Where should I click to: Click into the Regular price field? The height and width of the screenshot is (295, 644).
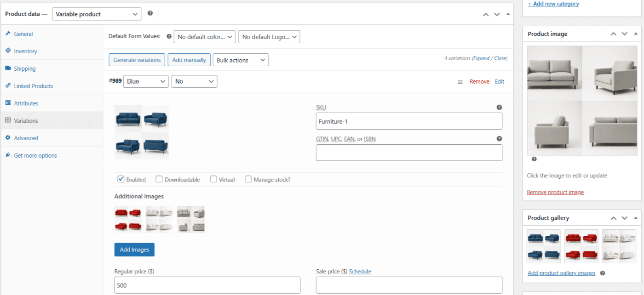[207, 285]
